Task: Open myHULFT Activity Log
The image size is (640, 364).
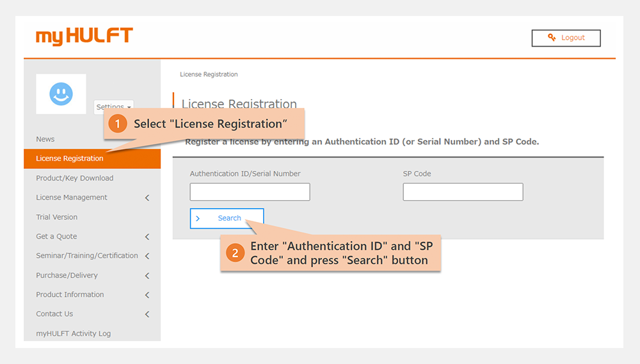Action: point(73,334)
